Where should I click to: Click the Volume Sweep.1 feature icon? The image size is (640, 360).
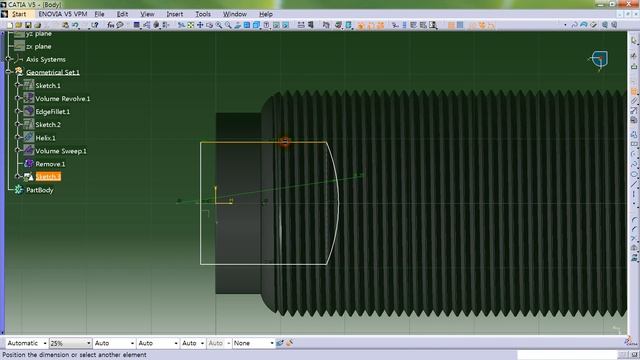29,150
